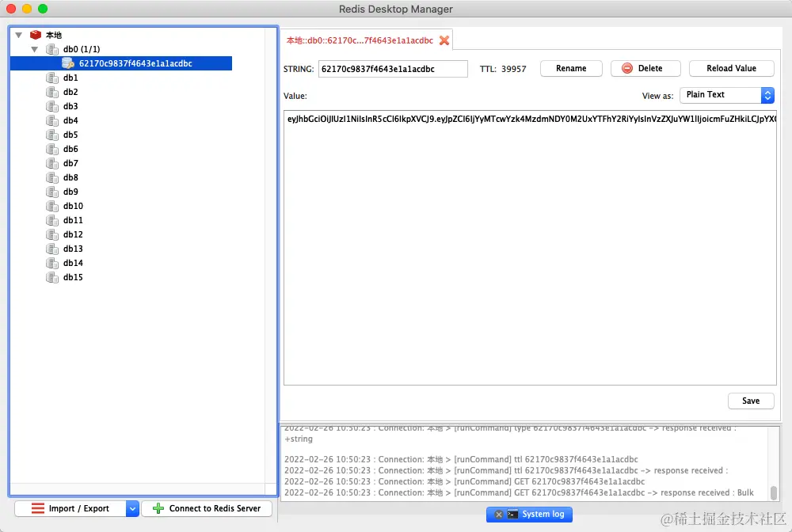The width and height of the screenshot is (792, 532).
Task: Click the db6 database icon
Action: click(52, 149)
